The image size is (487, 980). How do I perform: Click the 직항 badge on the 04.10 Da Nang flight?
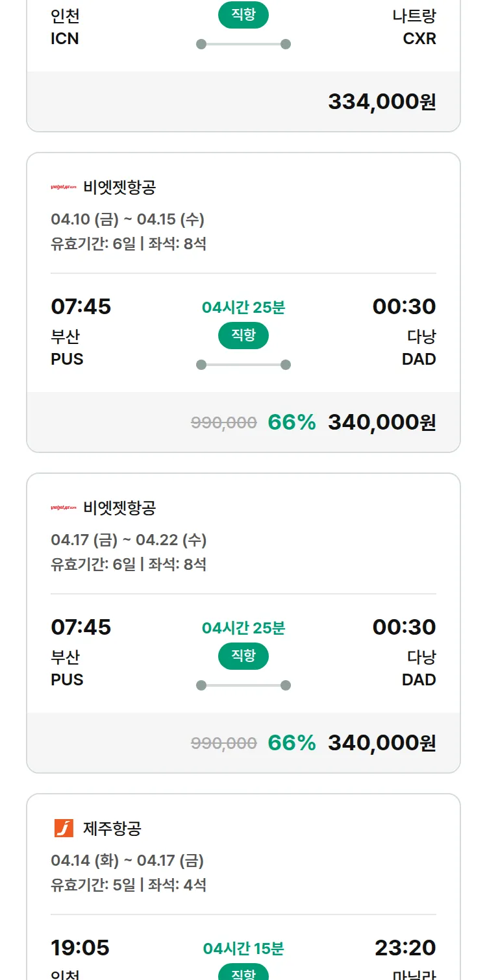pyautogui.click(x=243, y=336)
